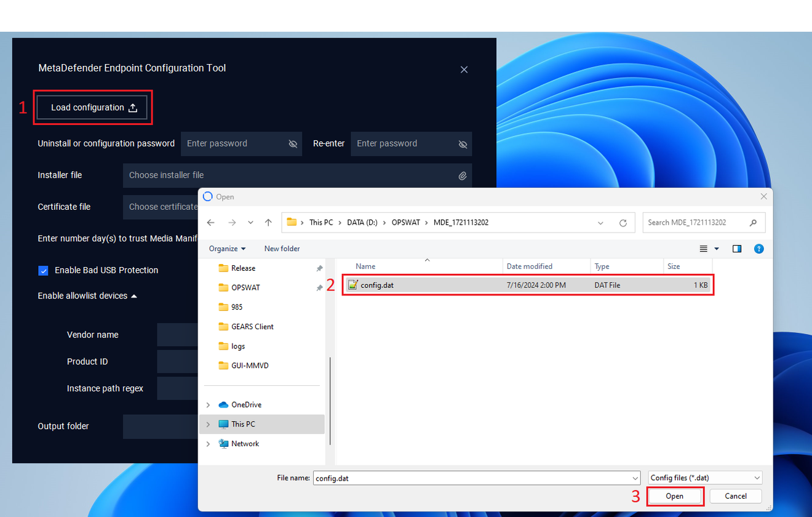Open the Config files (*.dat) type dropdown
The width and height of the screenshot is (812, 517).
click(706, 478)
